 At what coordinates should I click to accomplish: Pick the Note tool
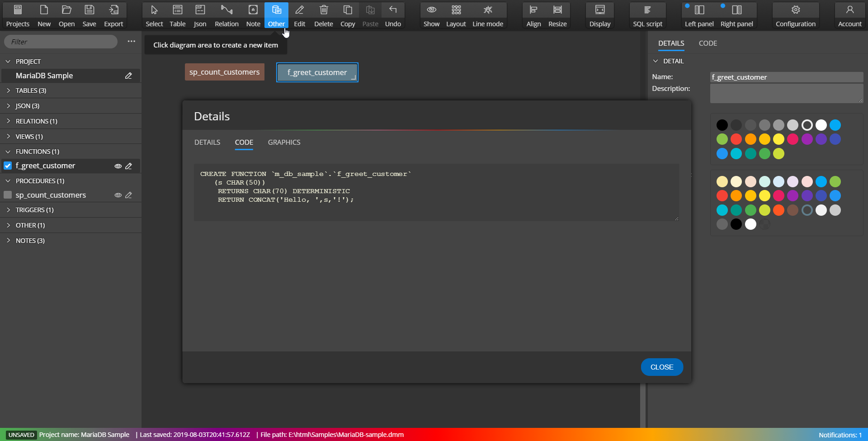253,16
